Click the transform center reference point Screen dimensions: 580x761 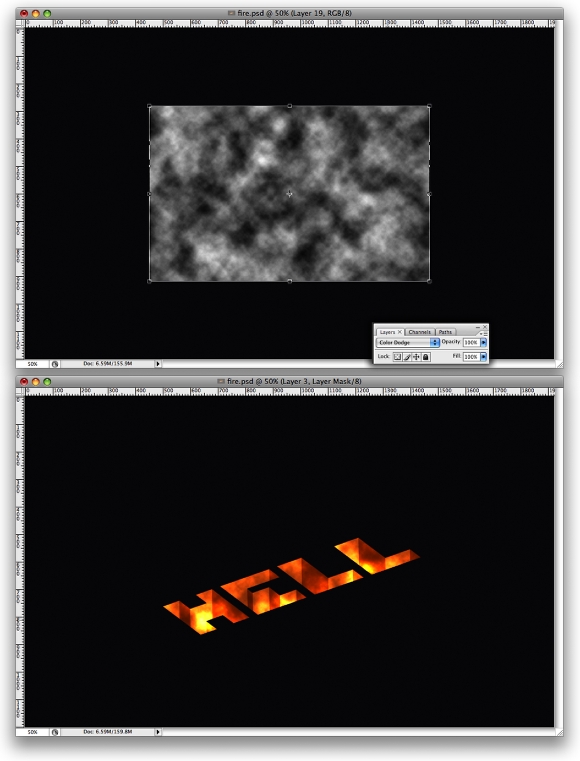[x=290, y=194]
